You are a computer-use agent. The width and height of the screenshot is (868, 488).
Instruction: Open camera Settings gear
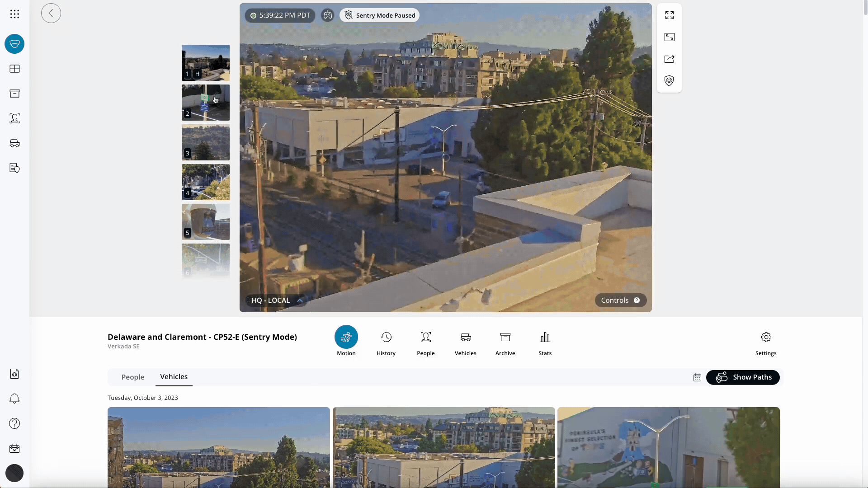coord(766,343)
